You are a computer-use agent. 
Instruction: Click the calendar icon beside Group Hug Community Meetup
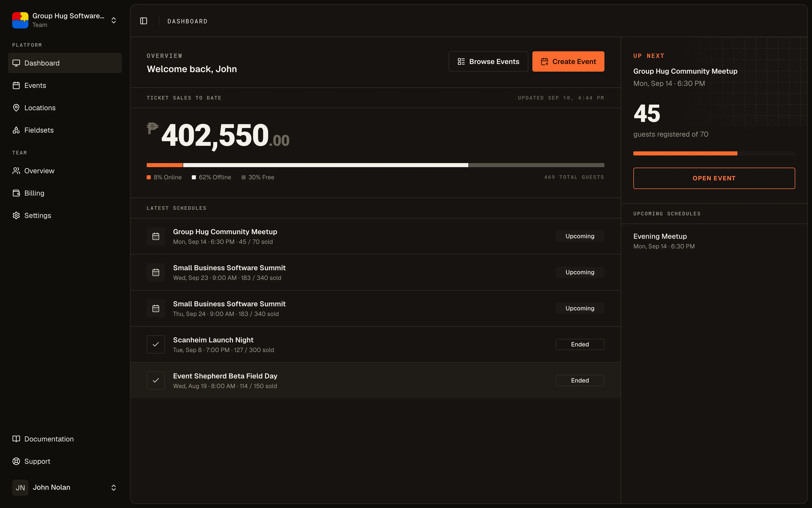tap(156, 236)
